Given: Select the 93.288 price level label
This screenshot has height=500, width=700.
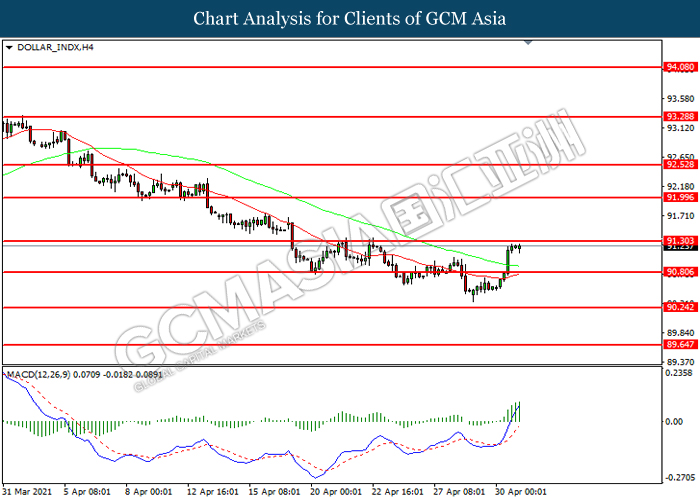Looking at the screenshot, I should 680,117.
